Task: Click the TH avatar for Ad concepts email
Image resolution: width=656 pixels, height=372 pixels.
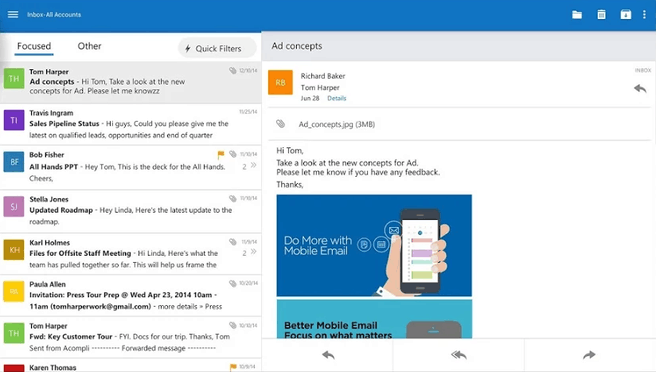Action: click(14, 79)
